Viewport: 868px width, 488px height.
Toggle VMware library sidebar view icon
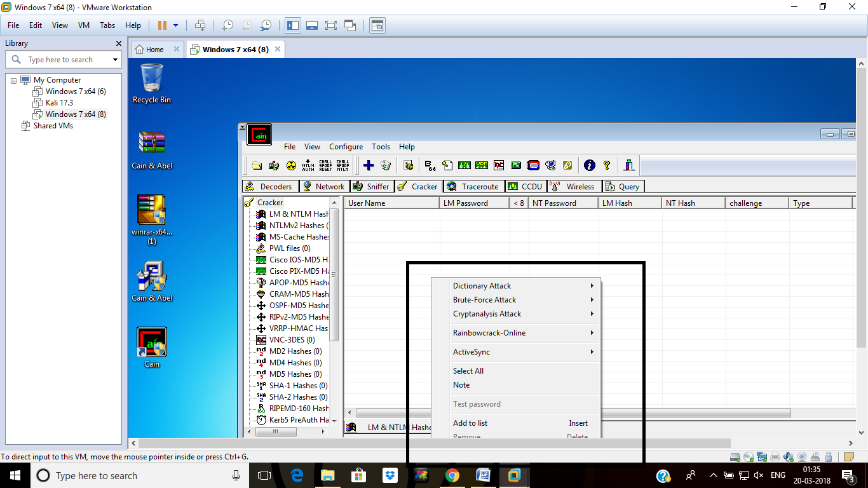click(293, 25)
